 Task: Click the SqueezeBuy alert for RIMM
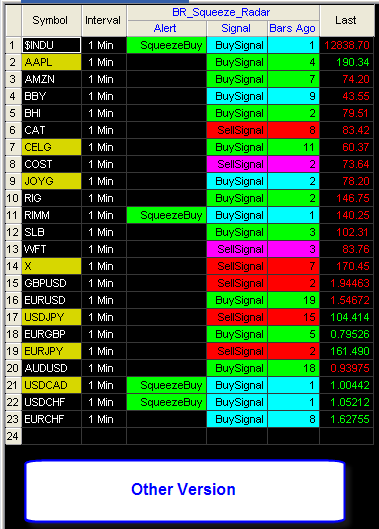pyautogui.click(x=166, y=215)
